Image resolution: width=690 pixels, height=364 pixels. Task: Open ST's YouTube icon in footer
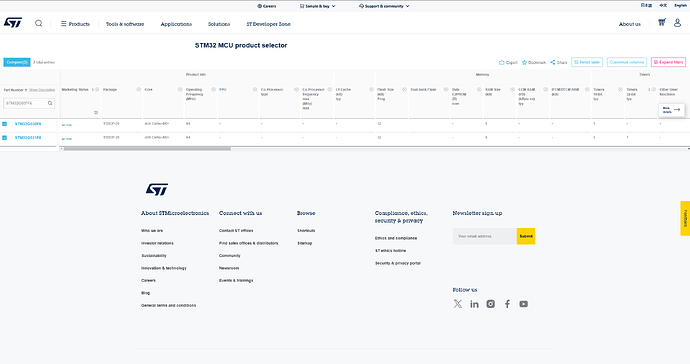[523, 304]
